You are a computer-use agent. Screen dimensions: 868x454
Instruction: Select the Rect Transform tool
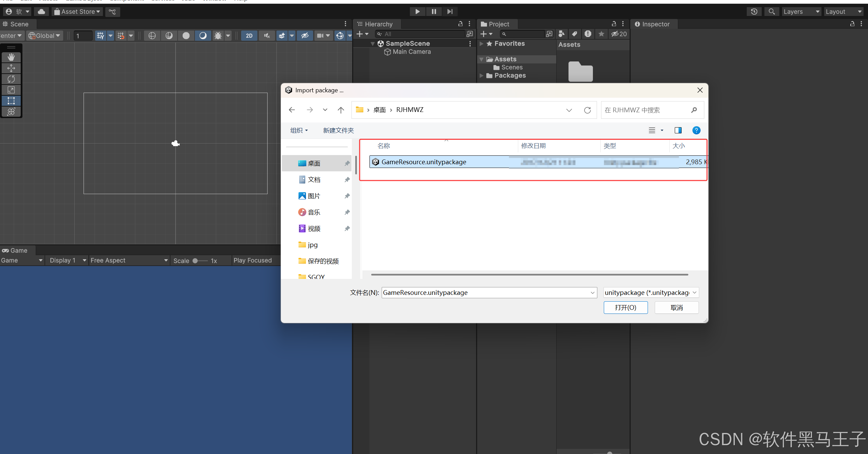point(11,101)
